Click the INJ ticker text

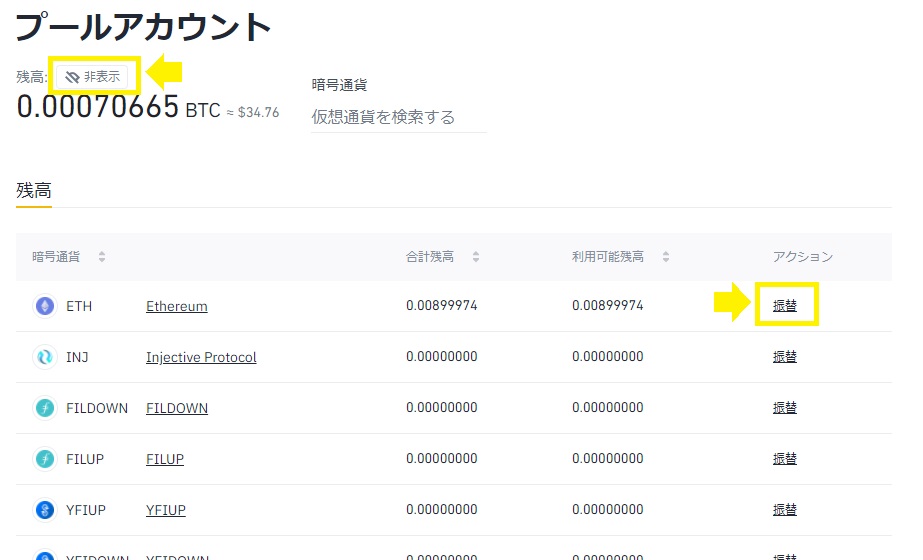pyautogui.click(x=77, y=357)
